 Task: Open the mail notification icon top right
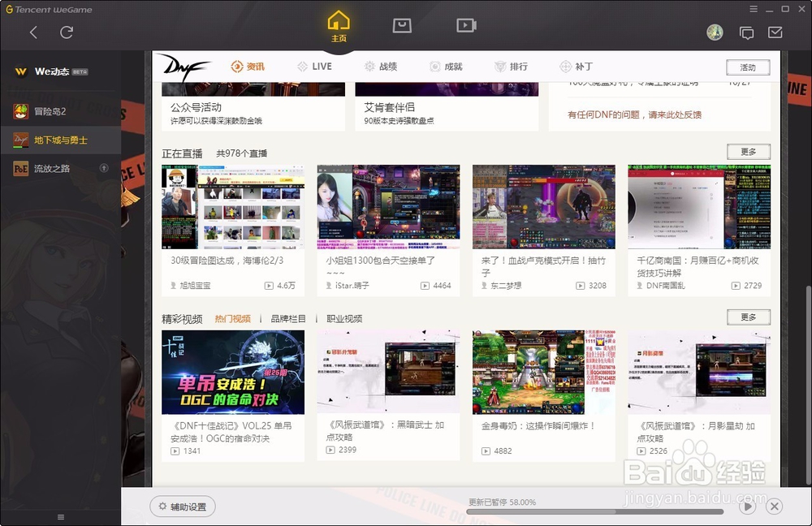(x=775, y=32)
